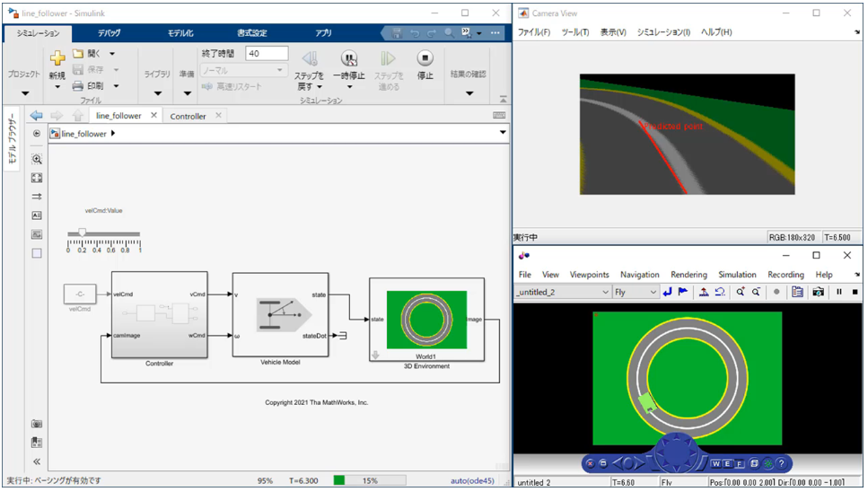868x492 pixels.
Task: Click the 印刷 (Print) printer icon
Action: click(78, 86)
